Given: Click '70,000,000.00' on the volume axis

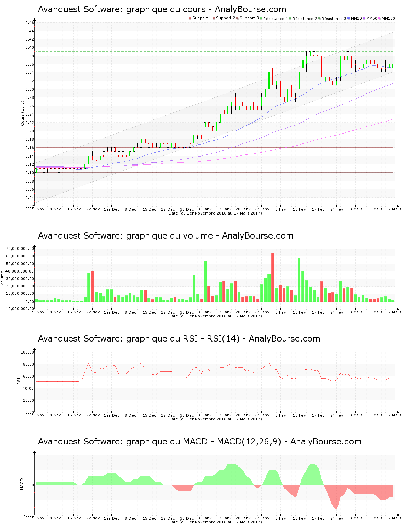Looking at the screenshot, I should click(x=20, y=248).
